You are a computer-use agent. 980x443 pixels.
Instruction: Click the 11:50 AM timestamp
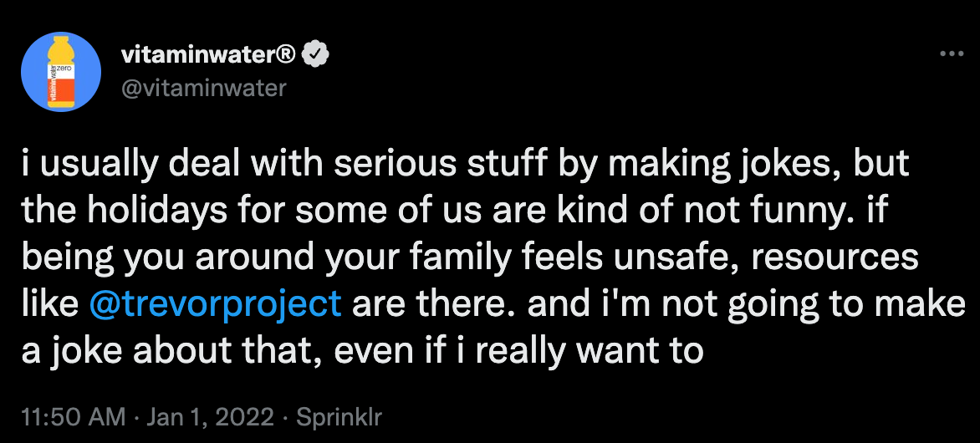(x=73, y=416)
